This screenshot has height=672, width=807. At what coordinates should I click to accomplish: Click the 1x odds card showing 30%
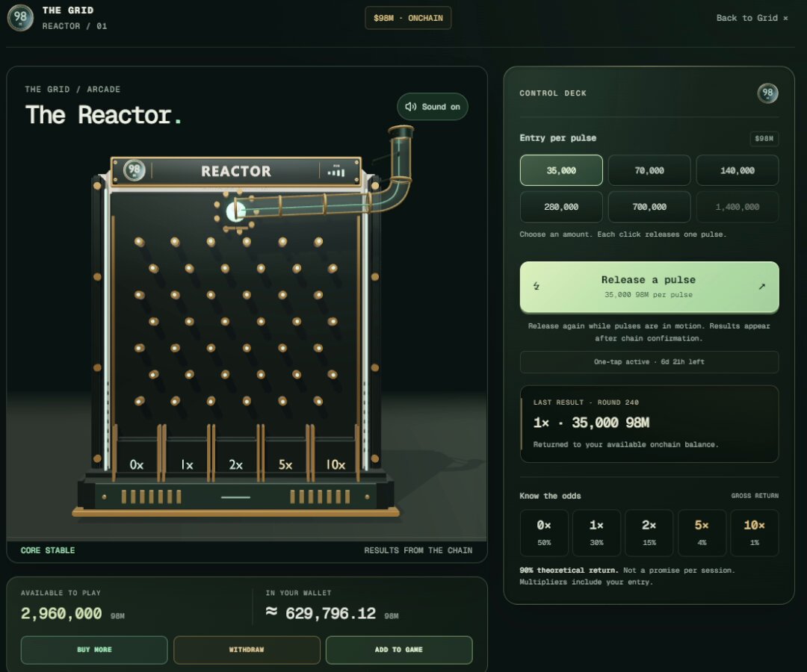point(596,532)
